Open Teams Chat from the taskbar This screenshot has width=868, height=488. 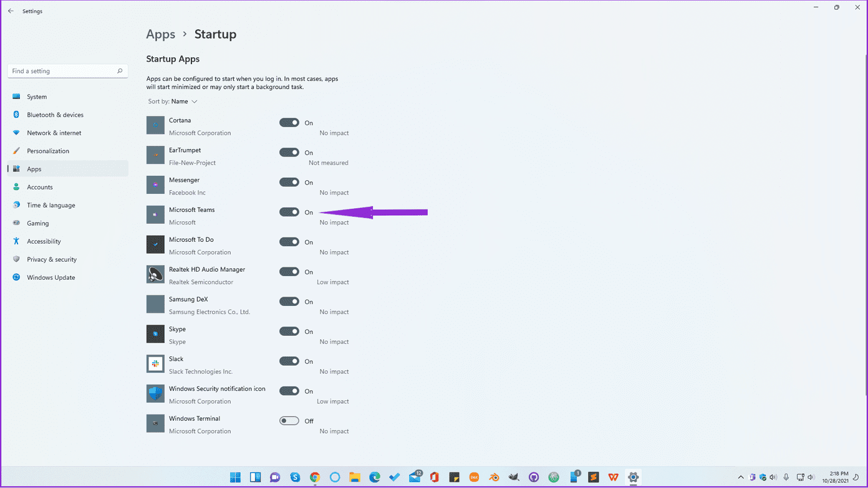275,477
